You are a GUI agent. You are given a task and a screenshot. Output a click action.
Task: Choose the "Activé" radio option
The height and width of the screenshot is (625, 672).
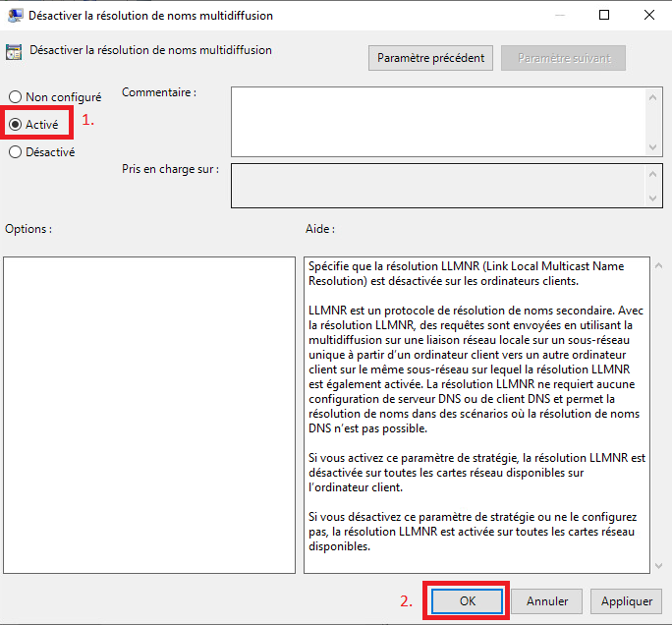(x=16, y=125)
